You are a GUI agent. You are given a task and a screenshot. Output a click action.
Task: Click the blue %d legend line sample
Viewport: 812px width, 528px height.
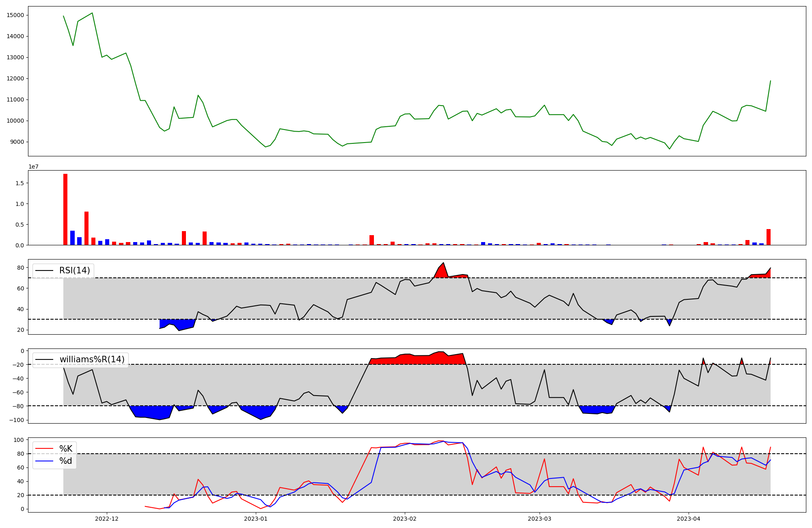(x=44, y=461)
